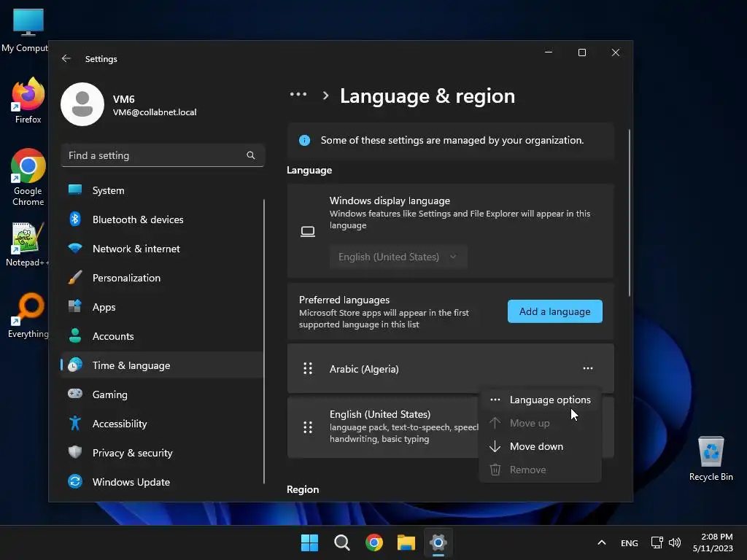Image resolution: width=747 pixels, height=560 pixels.
Task: Choose Move up in context menu
Action: click(540, 423)
